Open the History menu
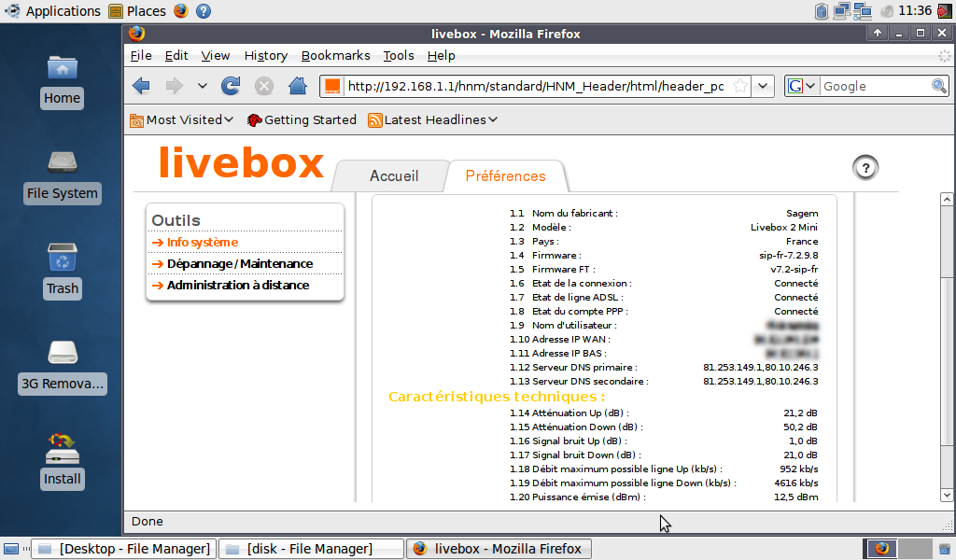The width and height of the screenshot is (956, 560). pyautogui.click(x=266, y=55)
